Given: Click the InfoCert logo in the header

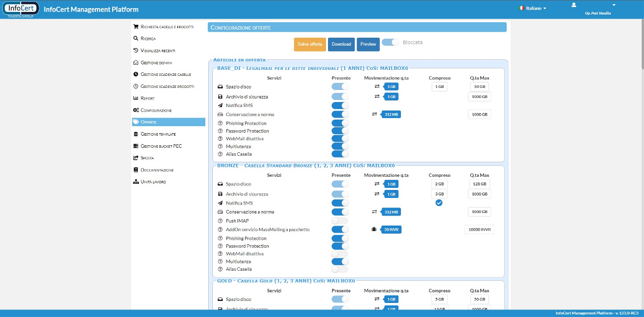Looking at the screenshot, I should (21, 9).
